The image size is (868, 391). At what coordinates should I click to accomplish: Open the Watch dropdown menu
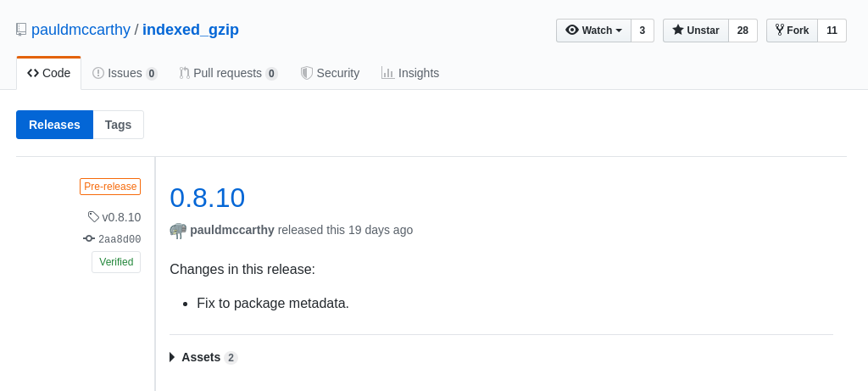594,31
